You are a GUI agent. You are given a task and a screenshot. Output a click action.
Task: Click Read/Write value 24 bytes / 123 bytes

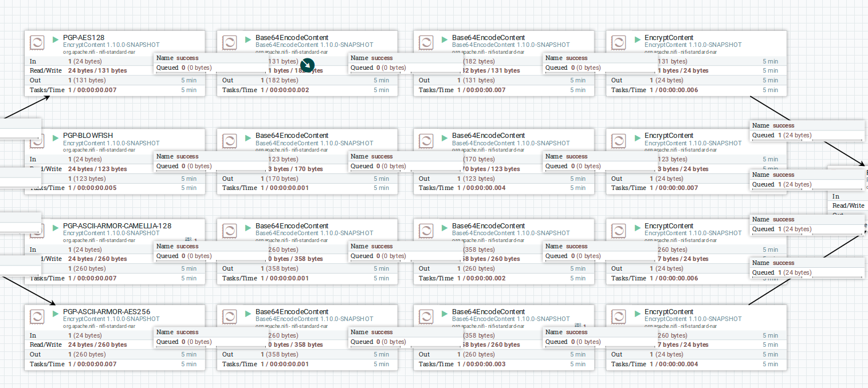coord(97,169)
